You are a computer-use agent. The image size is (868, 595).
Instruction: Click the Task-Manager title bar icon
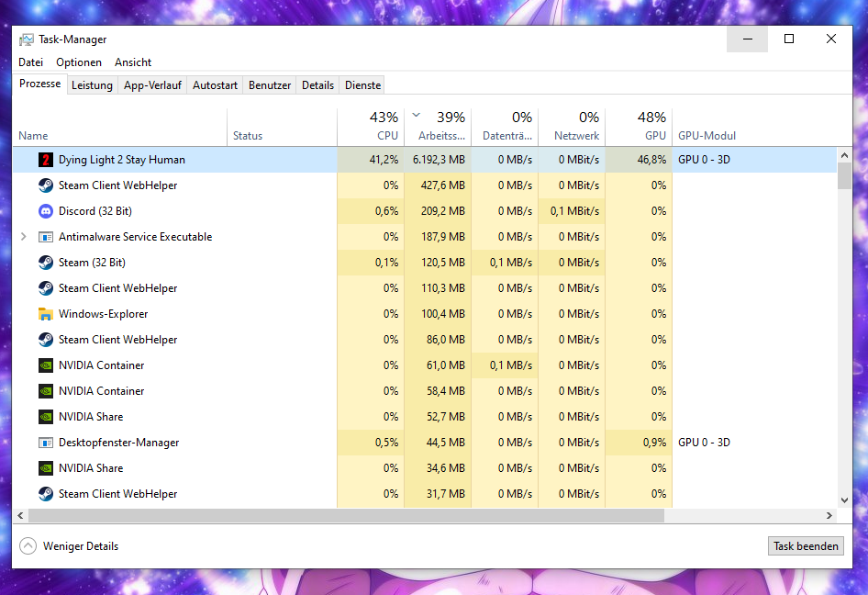tap(26, 39)
